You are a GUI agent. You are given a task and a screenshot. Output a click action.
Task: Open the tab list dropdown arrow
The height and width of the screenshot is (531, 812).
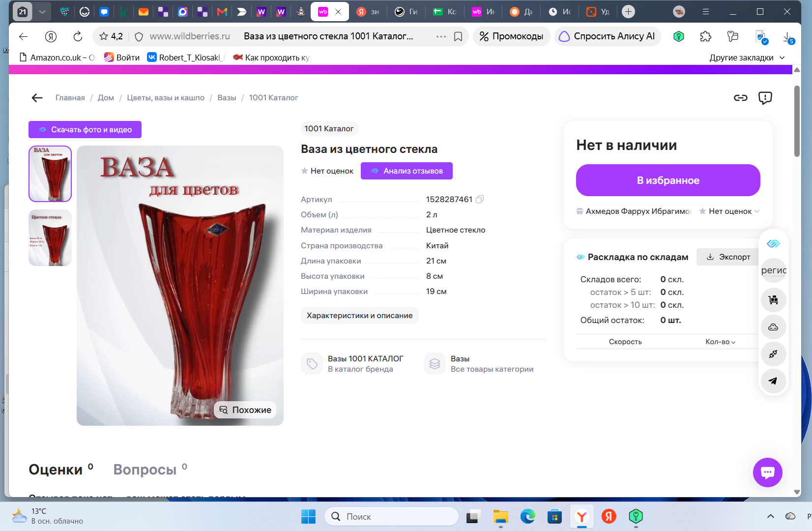pos(42,12)
